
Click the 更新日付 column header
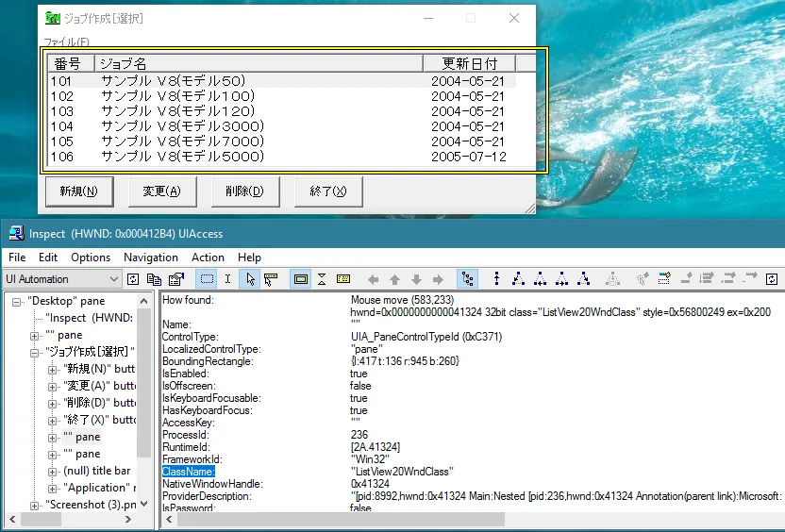pyautogui.click(x=470, y=63)
